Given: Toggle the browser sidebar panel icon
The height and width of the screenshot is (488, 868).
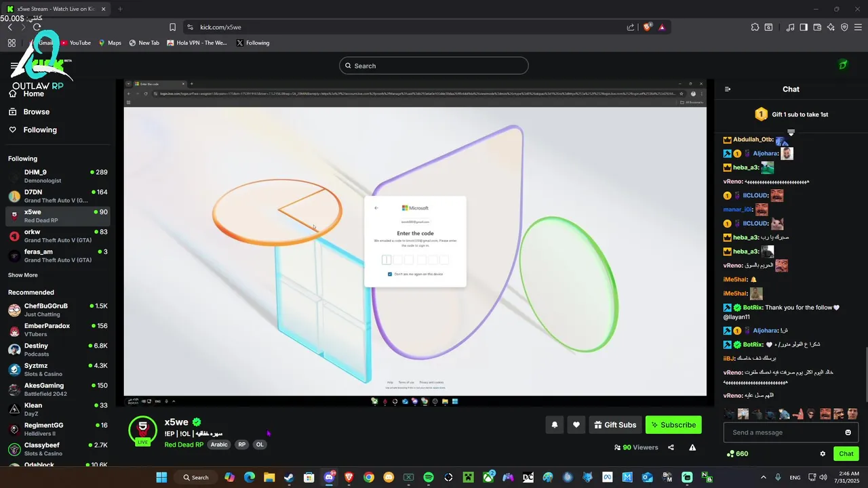Looking at the screenshot, I should 804,27.
